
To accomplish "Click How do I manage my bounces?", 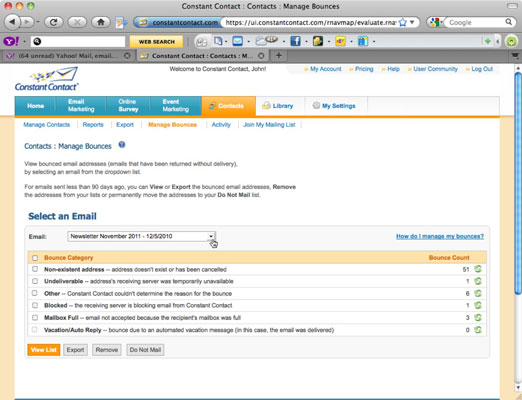I will (x=440, y=236).
